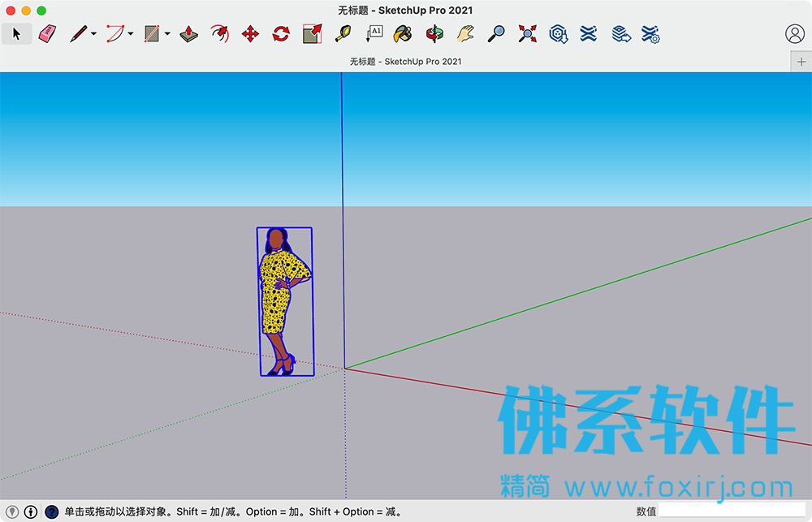Click the 数值 label in status bar
812x522 pixels.
click(646, 511)
